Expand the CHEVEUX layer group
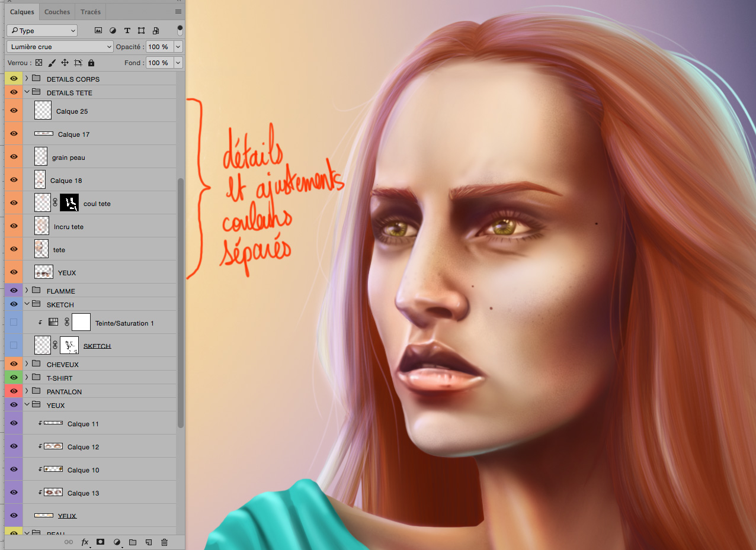This screenshot has height=550, width=756. pos(27,364)
